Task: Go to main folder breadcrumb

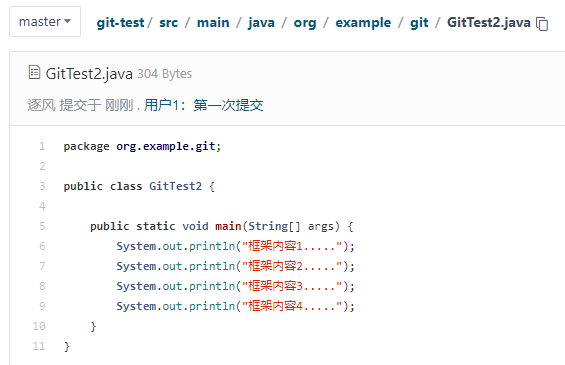Action: coord(213,23)
